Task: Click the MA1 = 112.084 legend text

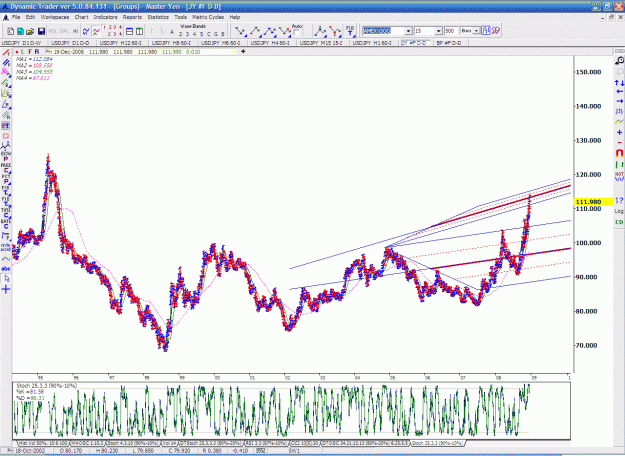Action: (34, 59)
